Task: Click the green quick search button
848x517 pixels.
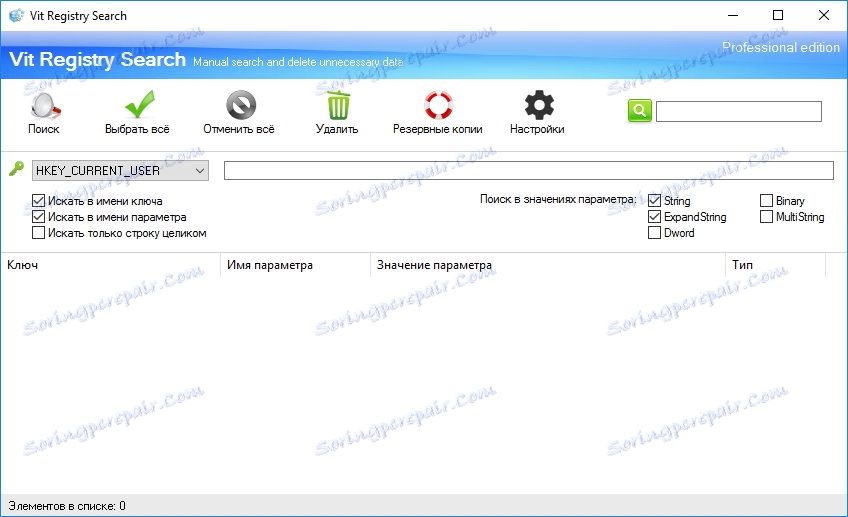Action: [x=639, y=111]
